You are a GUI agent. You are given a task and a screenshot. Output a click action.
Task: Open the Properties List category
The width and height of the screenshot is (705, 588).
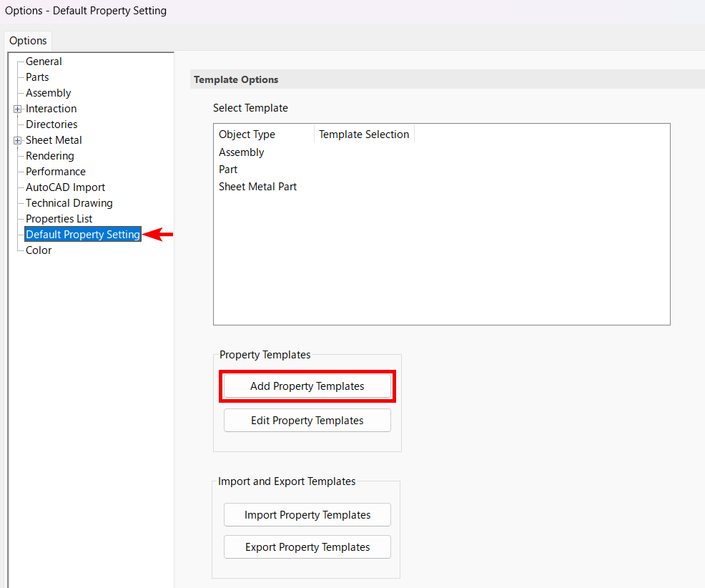(59, 219)
